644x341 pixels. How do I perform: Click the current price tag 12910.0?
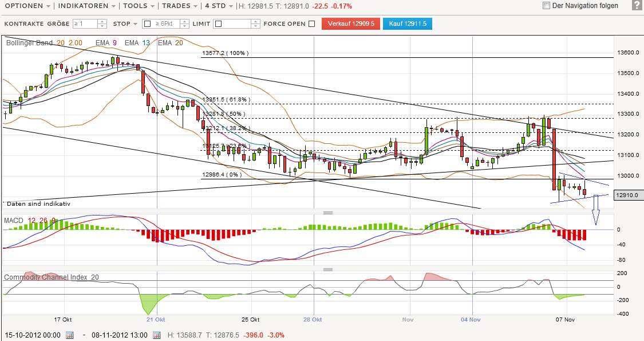[x=627, y=195]
